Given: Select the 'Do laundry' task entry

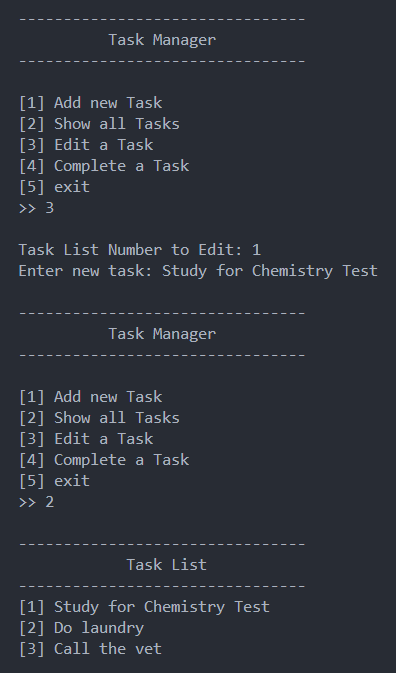Looking at the screenshot, I should tap(82, 628).
